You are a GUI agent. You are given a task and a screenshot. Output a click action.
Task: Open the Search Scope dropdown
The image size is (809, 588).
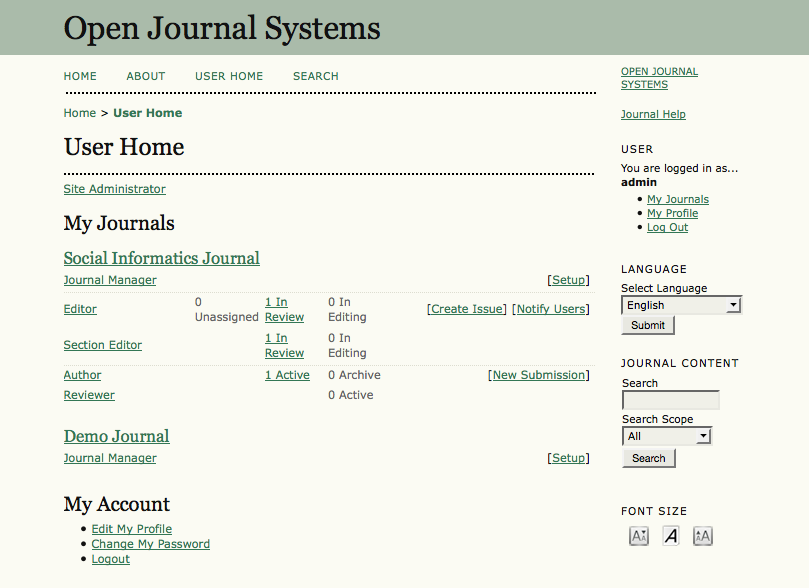tap(666, 435)
